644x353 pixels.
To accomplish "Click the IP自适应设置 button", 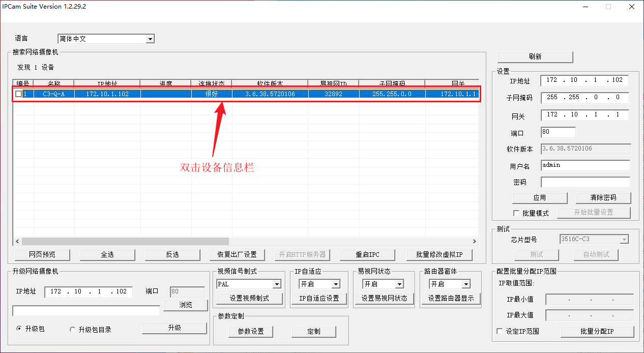I will click(319, 299).
